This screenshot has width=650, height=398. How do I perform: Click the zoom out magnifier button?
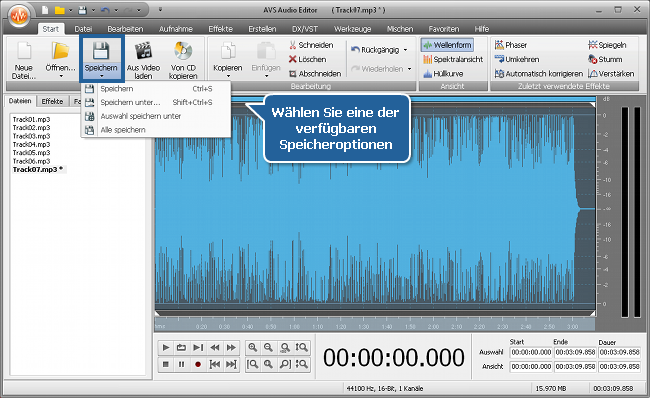click(x=269, y=347)
